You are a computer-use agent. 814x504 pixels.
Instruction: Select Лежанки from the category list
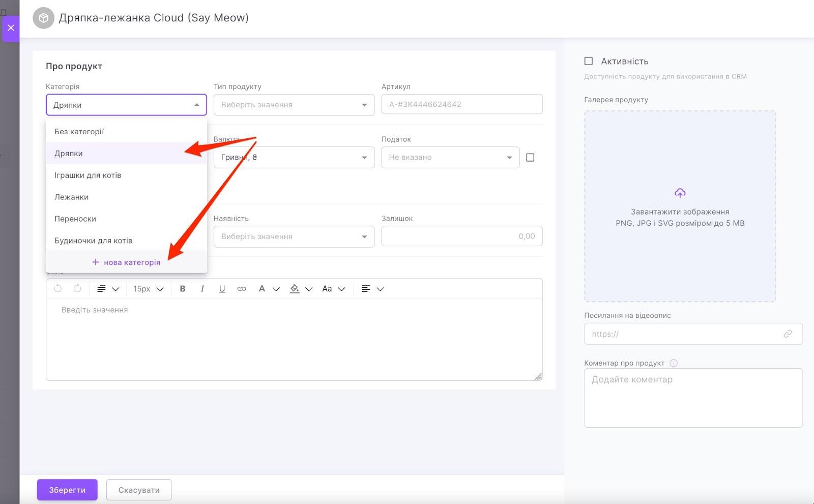click(72, 197)
